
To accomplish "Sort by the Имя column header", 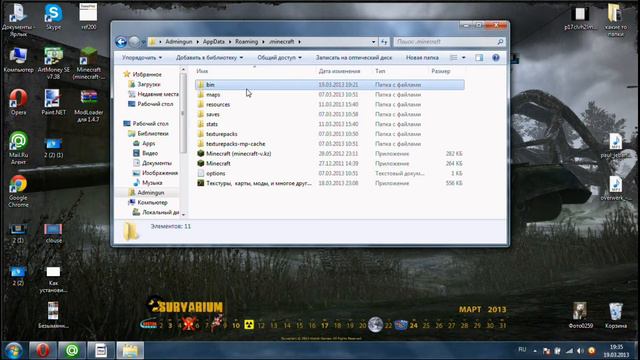I will (202, 71).
